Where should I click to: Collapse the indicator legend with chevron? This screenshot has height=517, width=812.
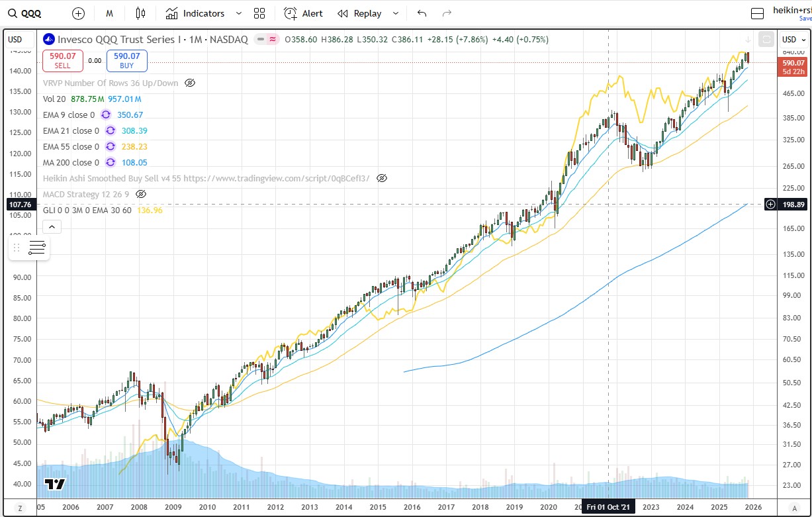[x=52, y=226]
